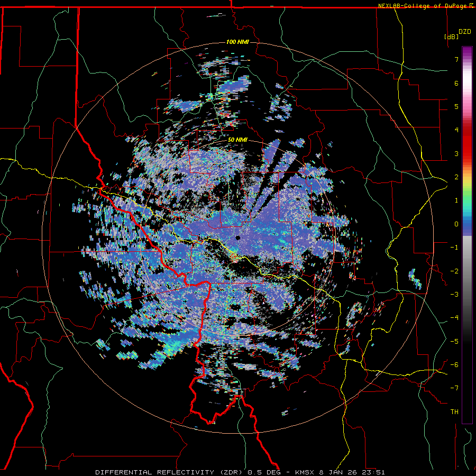Click the positive 6 scale label

point(456,83)
